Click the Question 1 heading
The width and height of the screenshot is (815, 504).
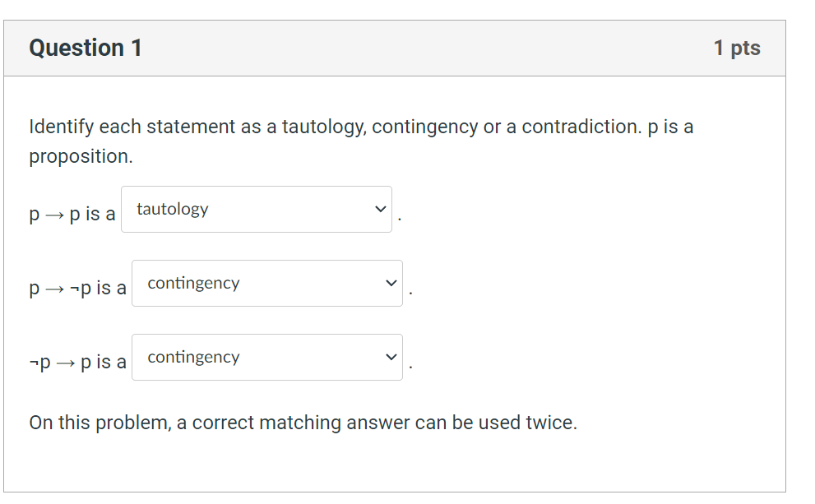pyautogui.click(x=85, y=47)
